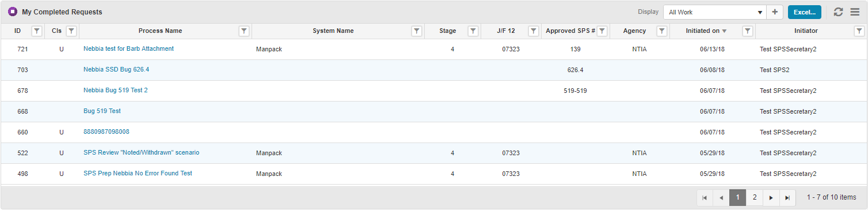Open Nebbia test for Barb Attachment link
The height and width of the screenshot is (210, 868).
[128, 49]
